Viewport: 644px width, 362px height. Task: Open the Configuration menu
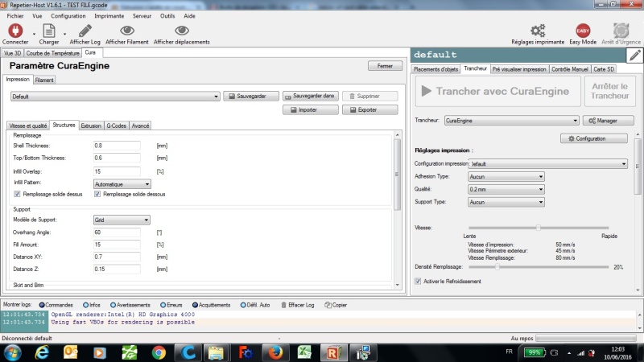68,16
